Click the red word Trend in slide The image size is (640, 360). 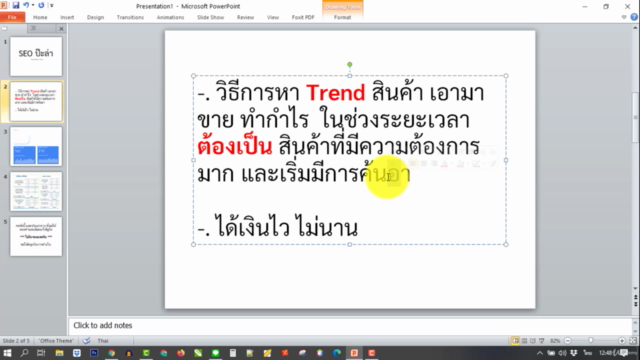pos(336,93)
